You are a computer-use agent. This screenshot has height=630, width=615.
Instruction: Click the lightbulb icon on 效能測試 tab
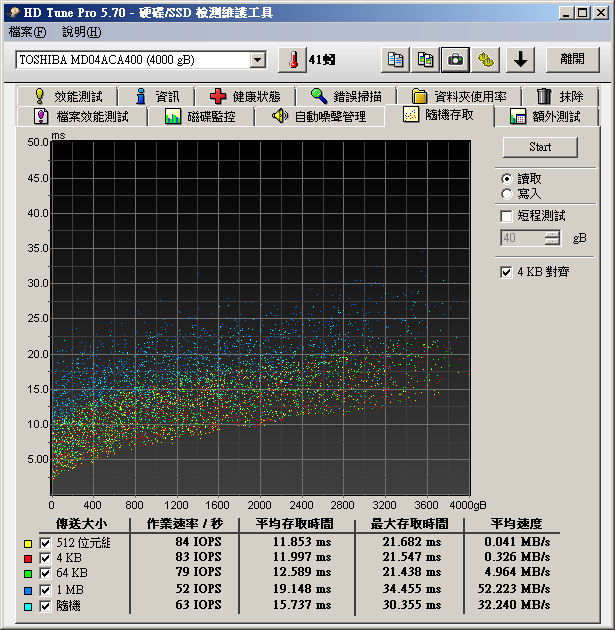39,96
